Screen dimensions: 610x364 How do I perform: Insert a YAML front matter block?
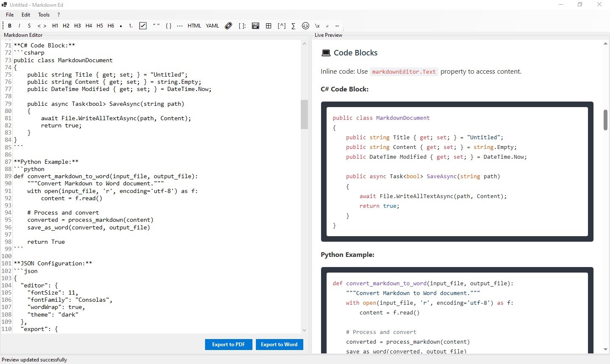click(x=212, y=26)
